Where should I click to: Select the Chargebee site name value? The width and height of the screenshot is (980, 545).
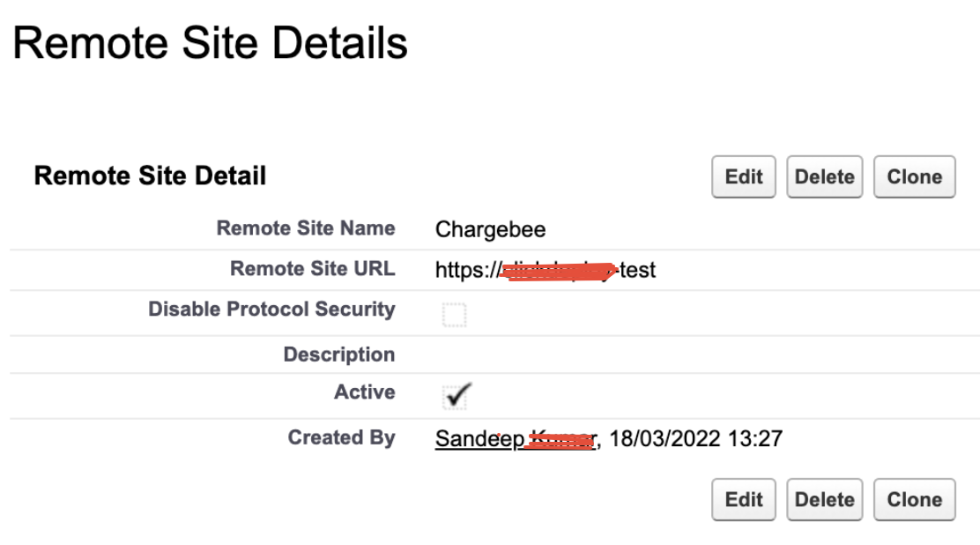pyautogui.click(x=490, y=229)
